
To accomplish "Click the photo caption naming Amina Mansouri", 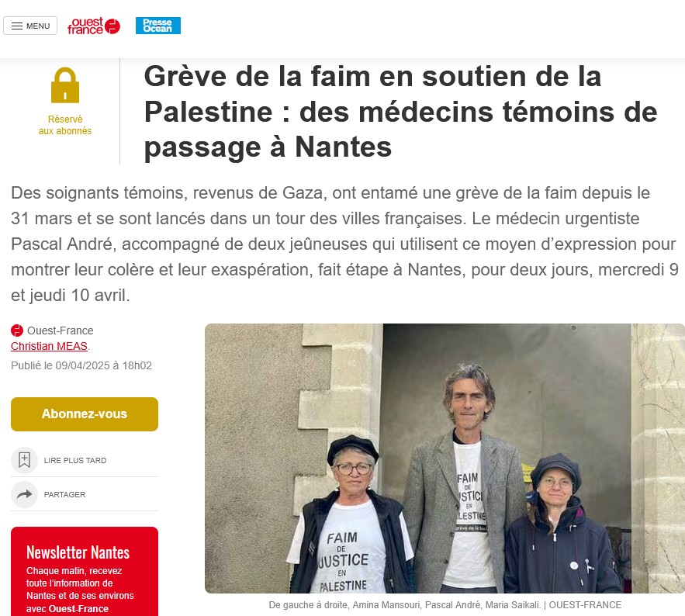I will [x=445, y=605].
